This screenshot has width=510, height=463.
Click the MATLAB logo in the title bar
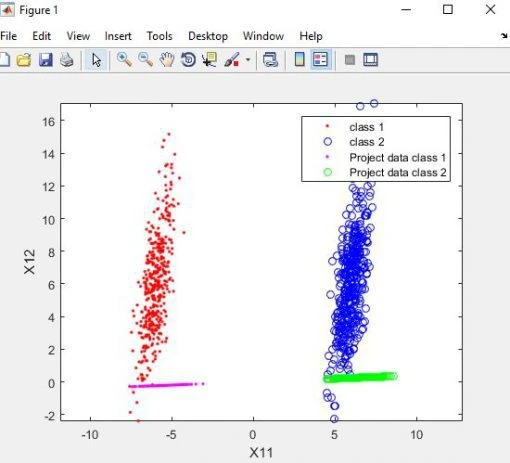click(x=7, y=10)
